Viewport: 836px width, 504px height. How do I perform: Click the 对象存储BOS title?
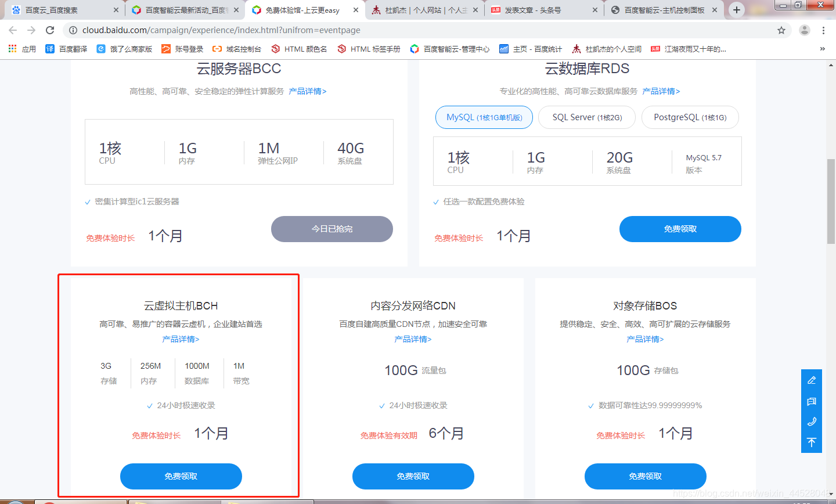coord(646,306)
